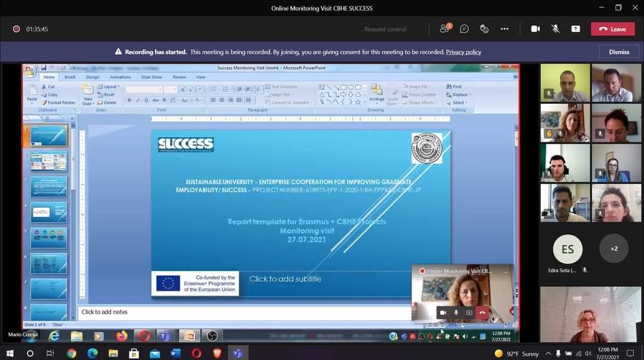Screen dimensions: 644x360
Task: Select slide 1 thumbnail in slide panel
Action: click(48, 135)
